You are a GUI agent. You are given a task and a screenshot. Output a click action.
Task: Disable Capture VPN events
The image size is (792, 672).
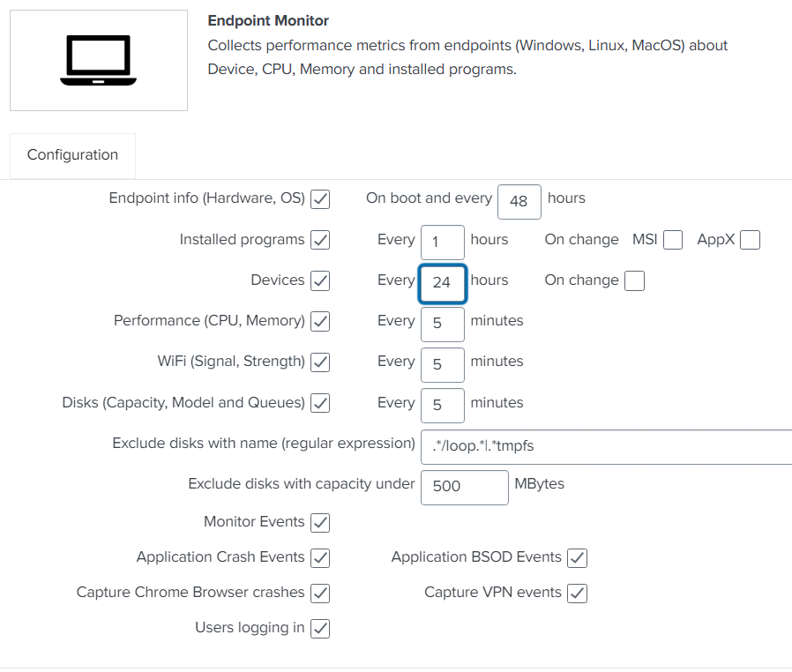(x=578, y=594)
